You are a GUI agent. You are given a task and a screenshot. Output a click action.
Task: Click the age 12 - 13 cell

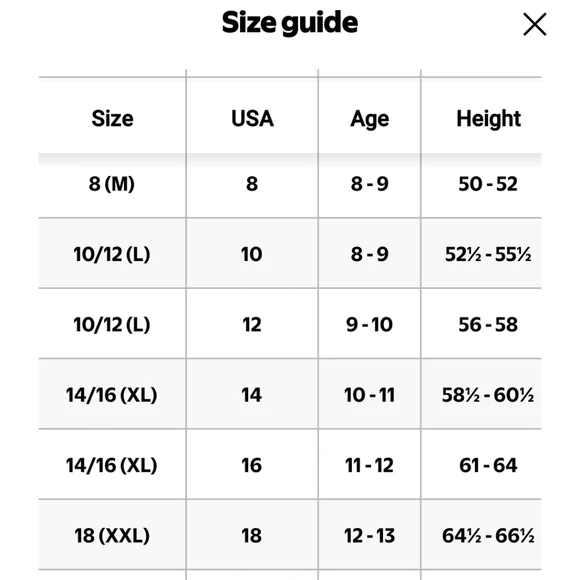[369, 535]
